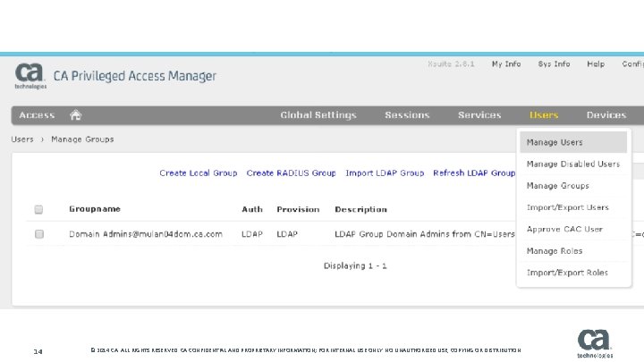Open the Devices menu

pyautogui.click(x=606, y=115)
